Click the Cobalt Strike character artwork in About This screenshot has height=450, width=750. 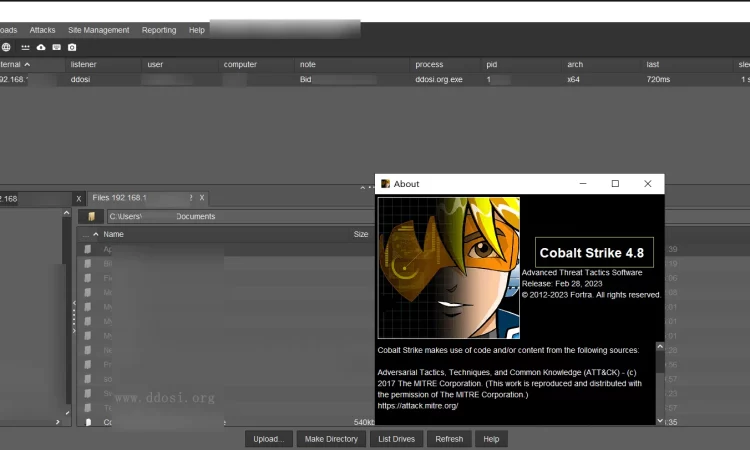(x=449, y=268)
